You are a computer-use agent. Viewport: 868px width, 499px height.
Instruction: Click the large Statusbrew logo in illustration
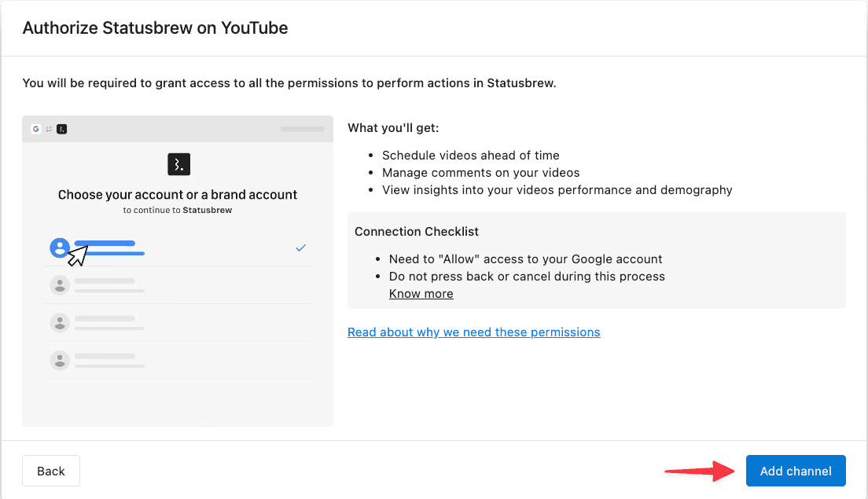(178, 164)
